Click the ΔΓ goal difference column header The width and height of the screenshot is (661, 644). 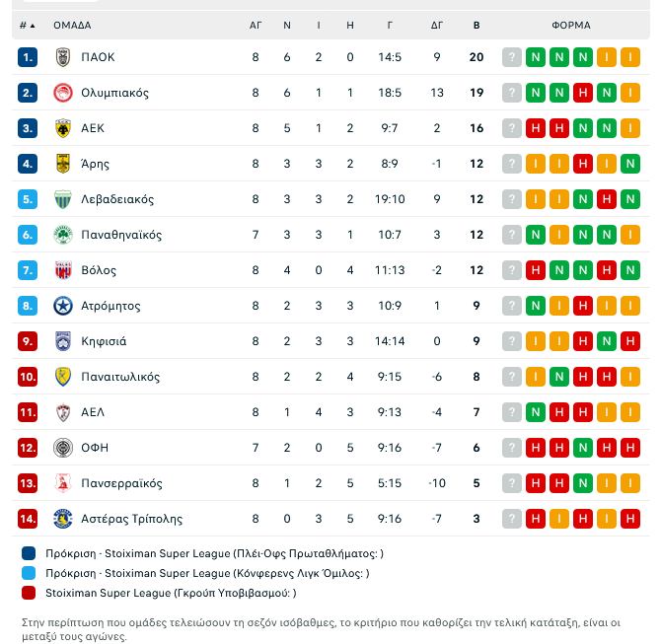pyautogui.click(x=437, y=25)
